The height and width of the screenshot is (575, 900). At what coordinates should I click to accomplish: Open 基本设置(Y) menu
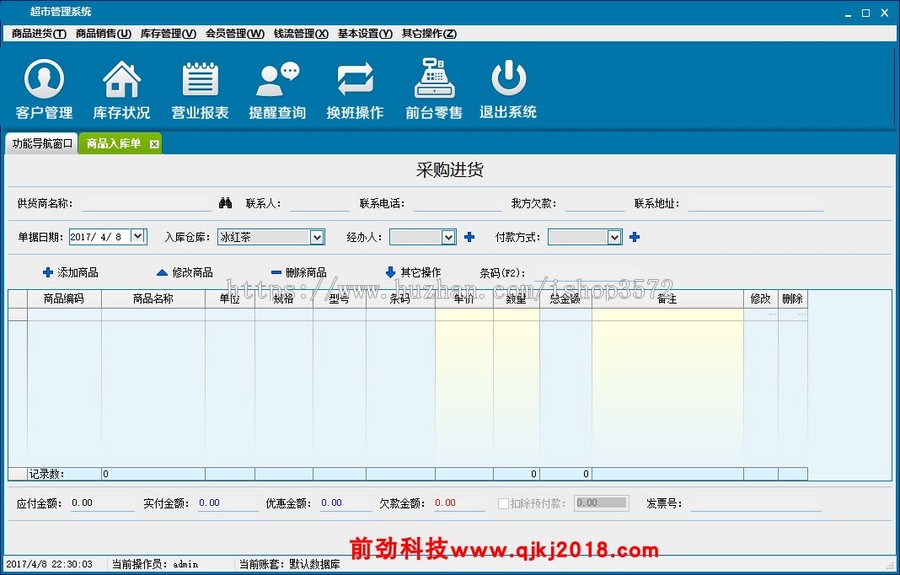(x=365, y=34)
